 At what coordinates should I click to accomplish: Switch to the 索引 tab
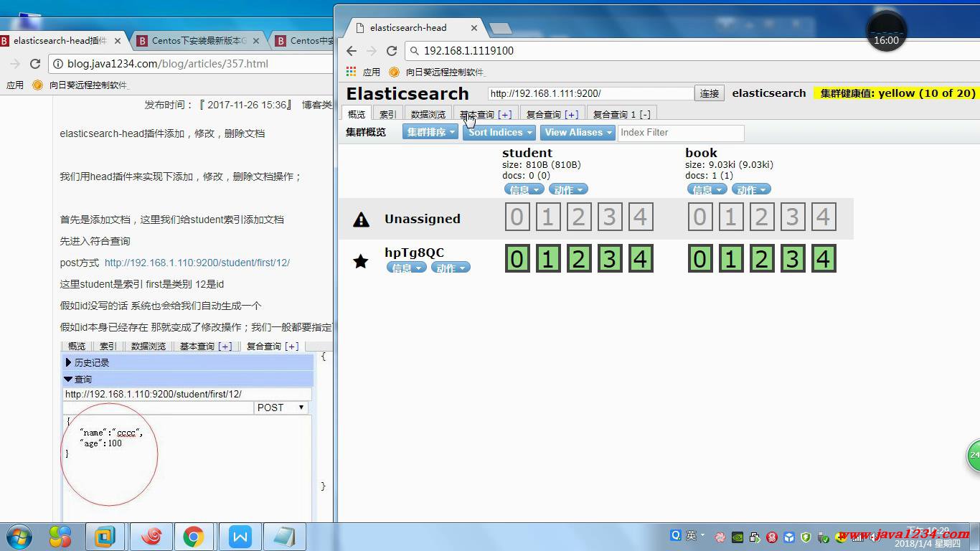click(387, 114)
